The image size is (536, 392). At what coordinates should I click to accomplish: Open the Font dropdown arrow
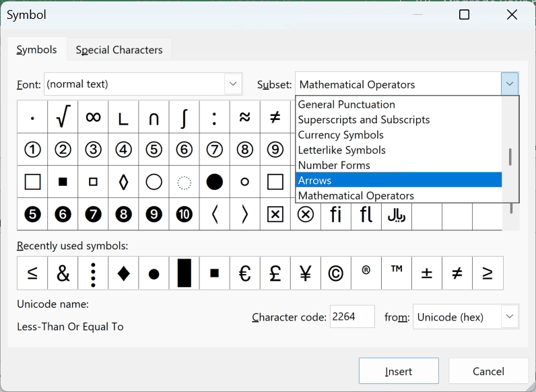coord(233,84)
